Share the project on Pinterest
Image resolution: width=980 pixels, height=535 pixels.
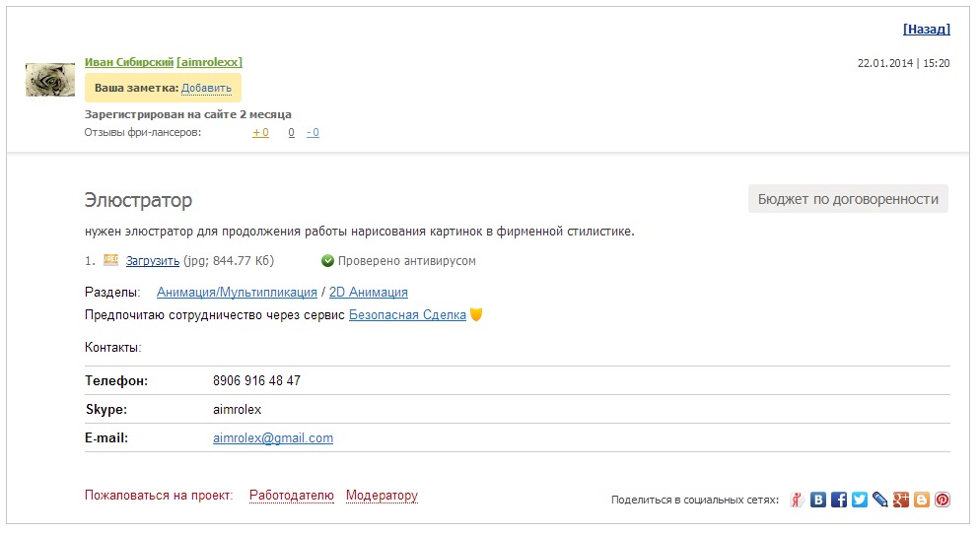point(943,500)
